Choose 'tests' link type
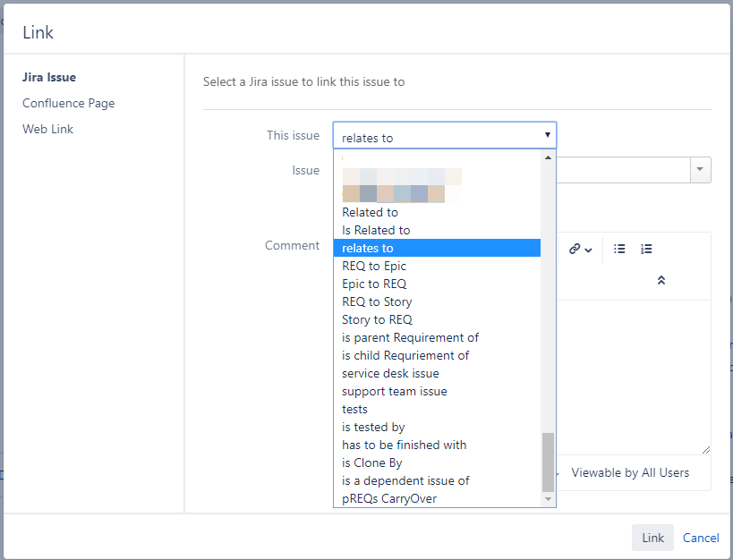Viewport: 733px width, 560px height. (437, 409)
